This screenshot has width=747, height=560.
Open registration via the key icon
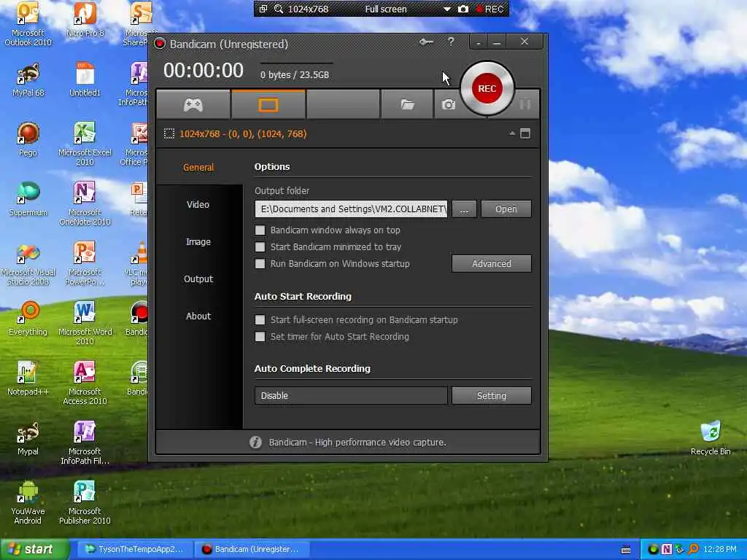click(x=426, y=42)
